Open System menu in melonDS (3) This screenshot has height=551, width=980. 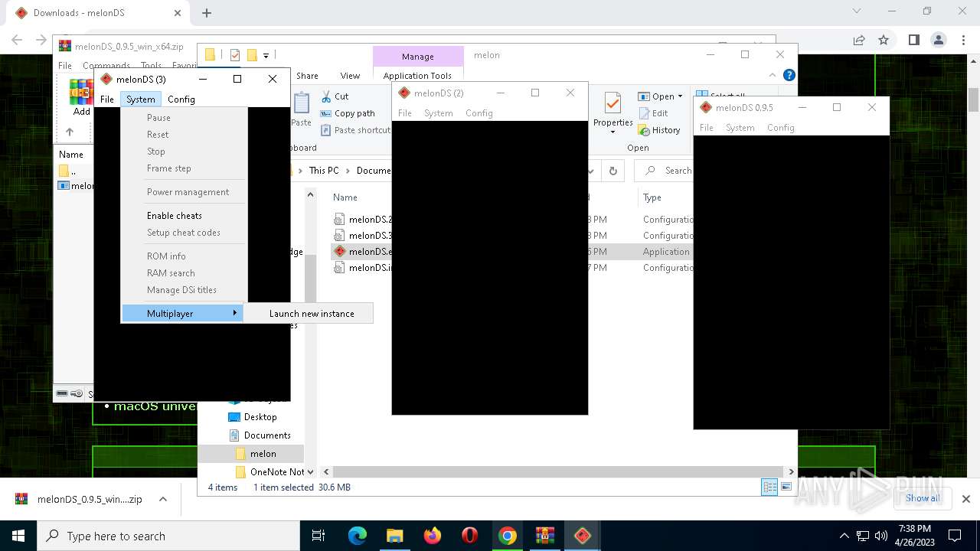point(141,99)
